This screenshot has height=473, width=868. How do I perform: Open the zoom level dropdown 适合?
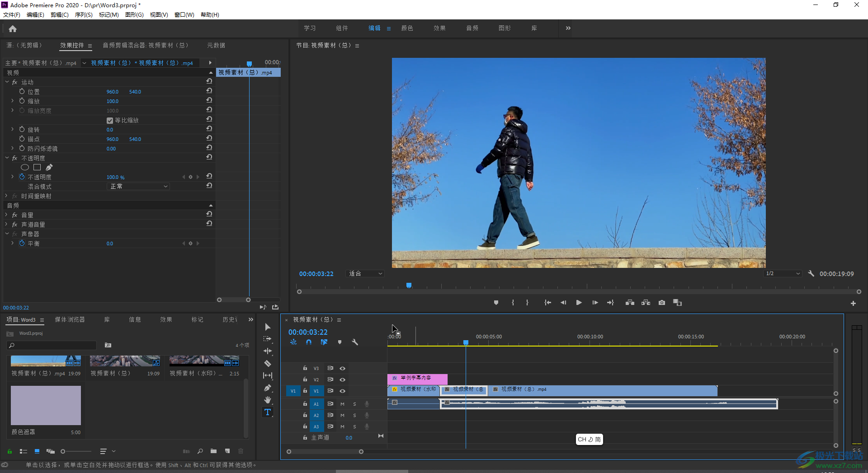[365, 274]
